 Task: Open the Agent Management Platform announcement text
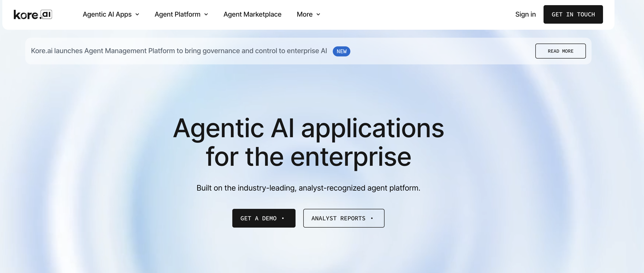pyautogui.click(x=179, y=51)
